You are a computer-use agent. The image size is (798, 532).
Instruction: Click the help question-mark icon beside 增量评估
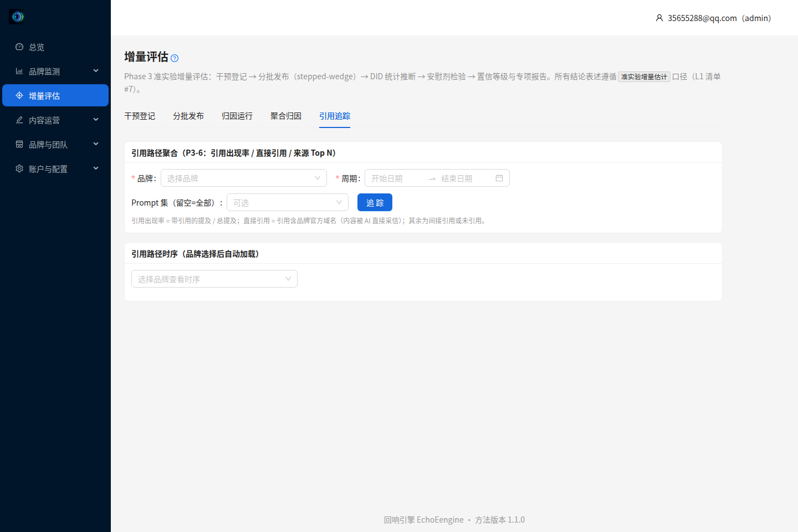point(175,58)
